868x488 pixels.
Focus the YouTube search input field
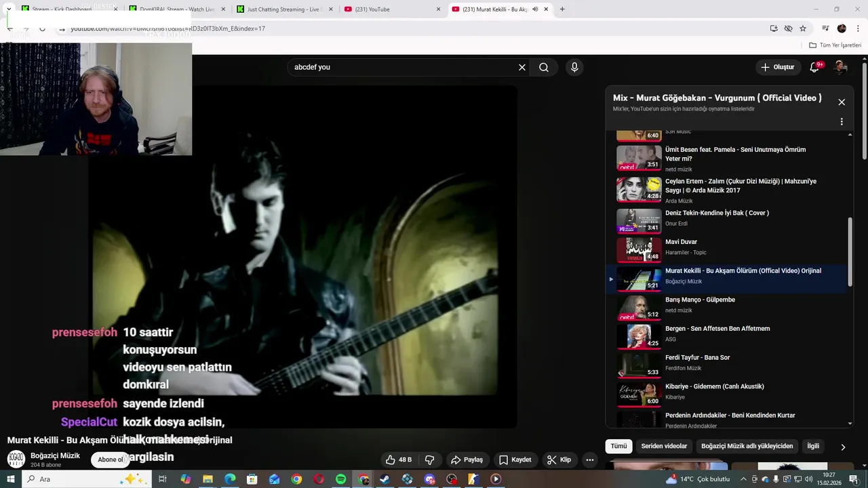point(403,67)
